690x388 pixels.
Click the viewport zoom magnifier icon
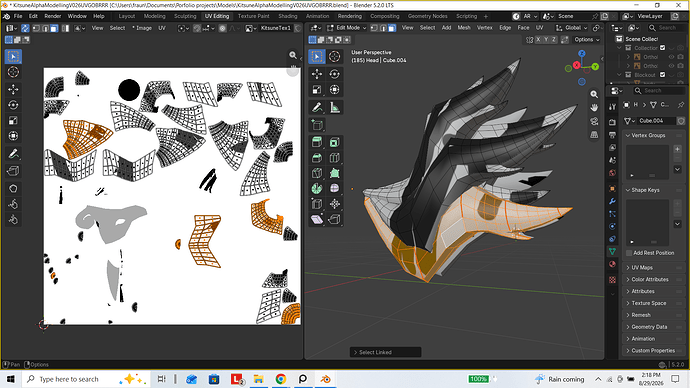coord(594,95)
